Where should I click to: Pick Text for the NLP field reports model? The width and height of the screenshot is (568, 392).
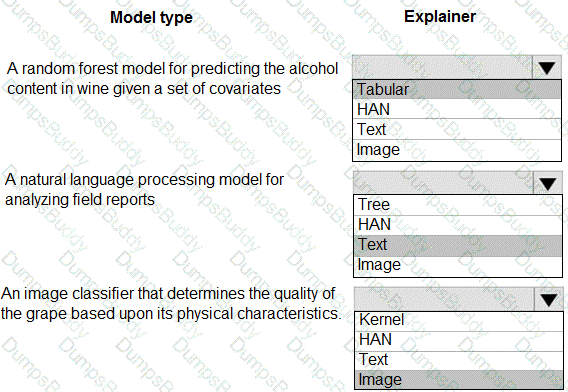coord(458,245)
